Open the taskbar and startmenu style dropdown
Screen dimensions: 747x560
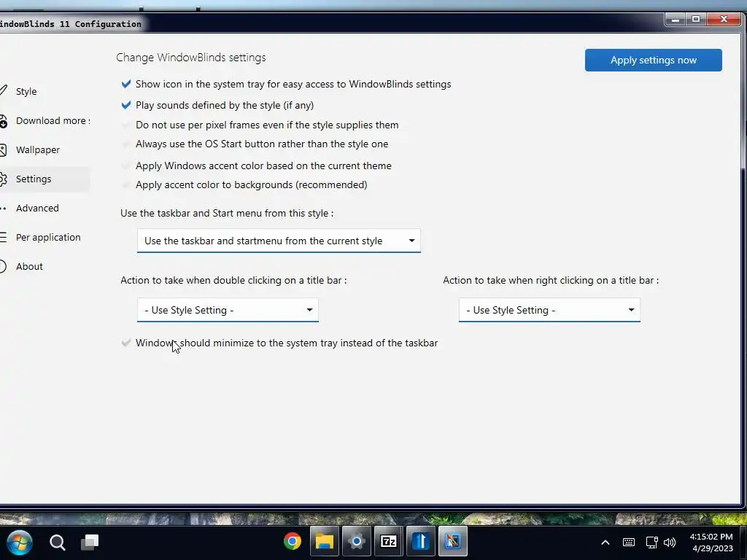pos(279,241)
